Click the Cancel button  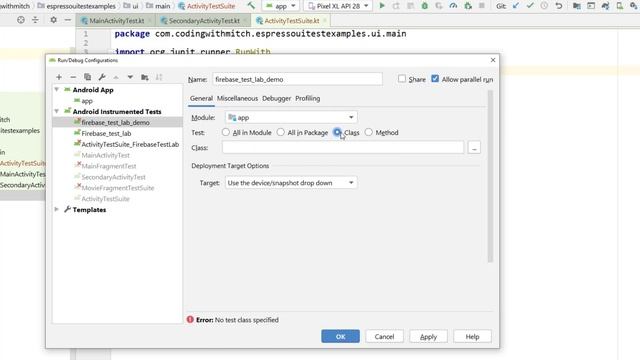pos(384,336)
